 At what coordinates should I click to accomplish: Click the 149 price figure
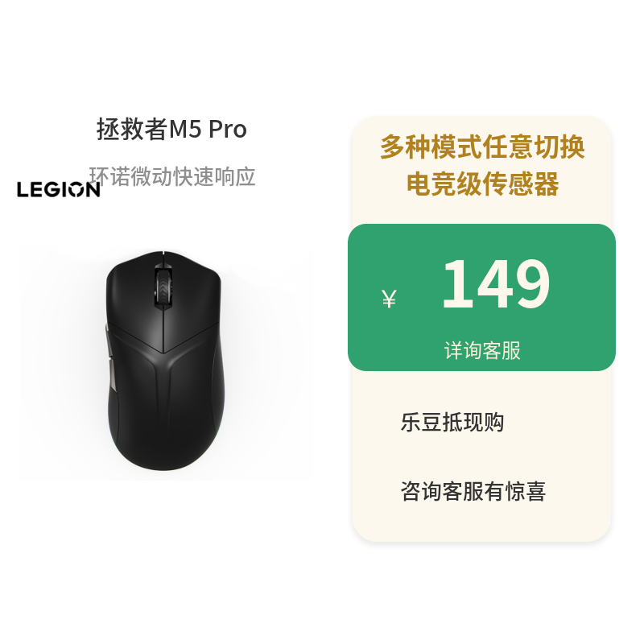coord(496,284)
